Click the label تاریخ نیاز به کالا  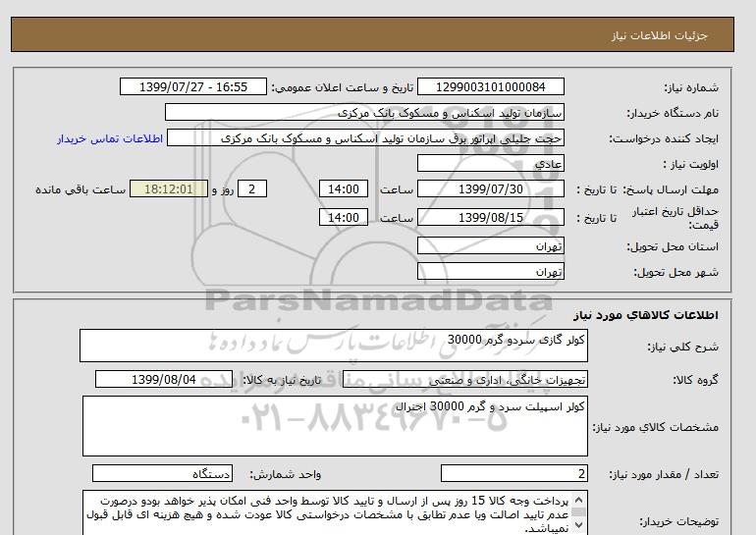coord(282,380)
